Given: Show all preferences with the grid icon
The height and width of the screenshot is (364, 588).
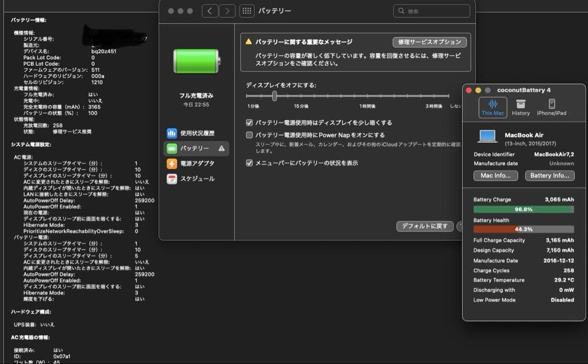Looking at the screenshot, I should click(247, 11).
